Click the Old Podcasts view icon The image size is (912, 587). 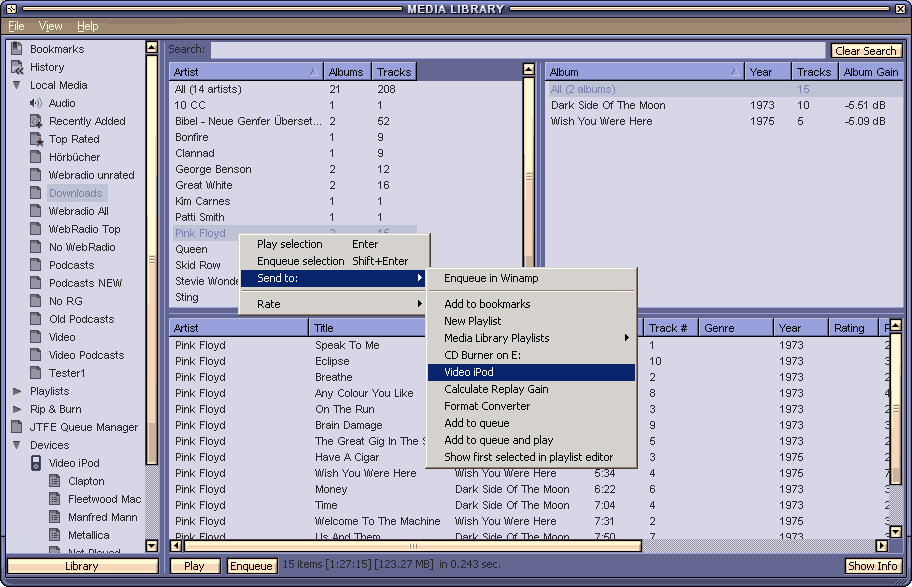(x=35, y=319)
